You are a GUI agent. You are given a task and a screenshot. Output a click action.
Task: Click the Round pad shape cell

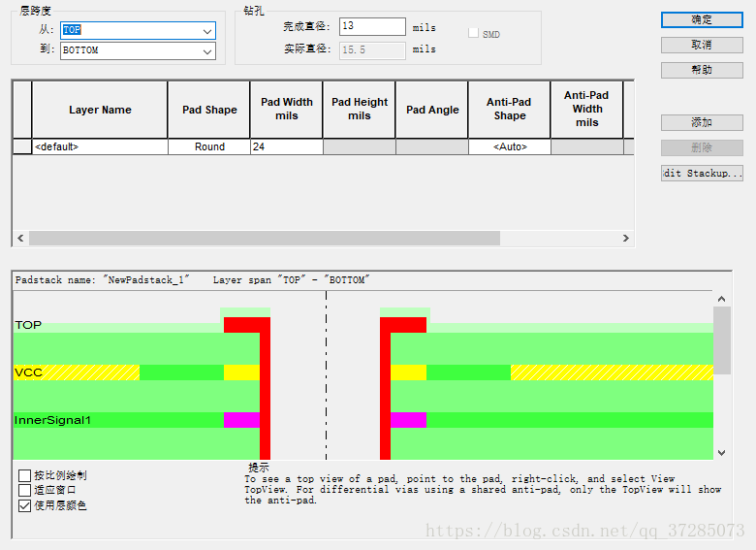[x=209, y=146]
